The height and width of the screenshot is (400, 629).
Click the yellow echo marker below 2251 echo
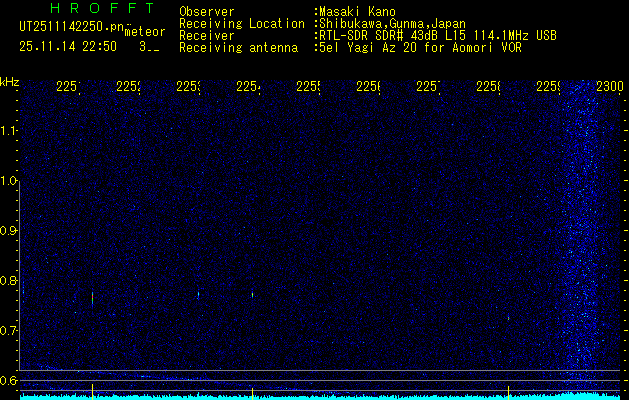coord(92,392)
